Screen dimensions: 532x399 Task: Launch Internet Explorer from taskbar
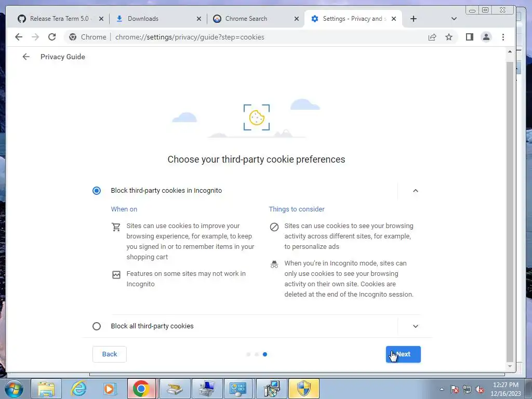click(x=78, y=389)
